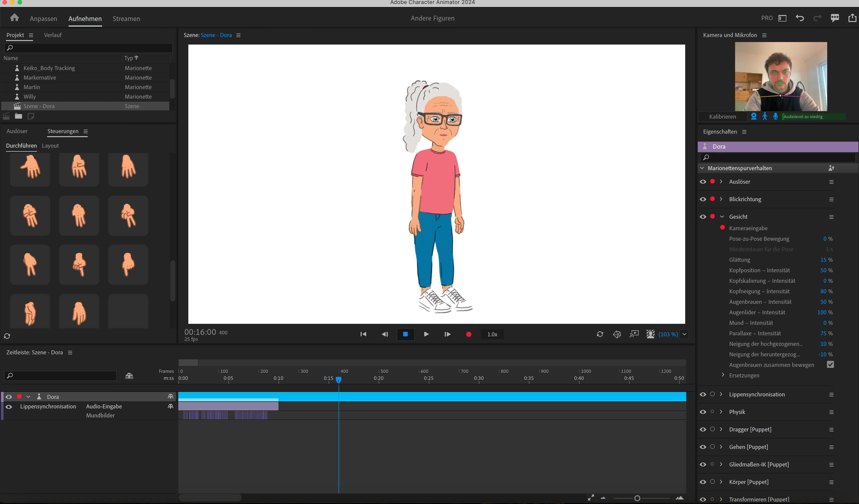The width and height of the screenshot is (859, 504).
Task: Click the undo arrow icon
Action: pos(800,18)
